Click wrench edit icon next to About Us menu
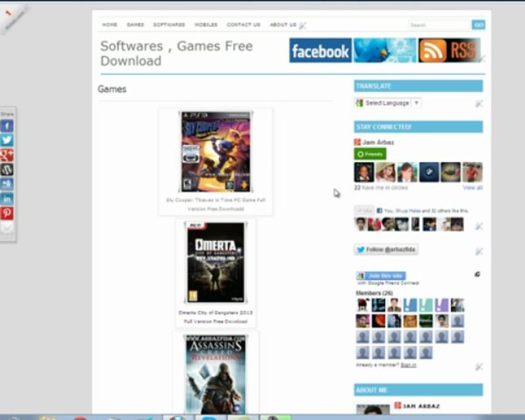This screenshot has height=420, width=525. coord(302,26)
